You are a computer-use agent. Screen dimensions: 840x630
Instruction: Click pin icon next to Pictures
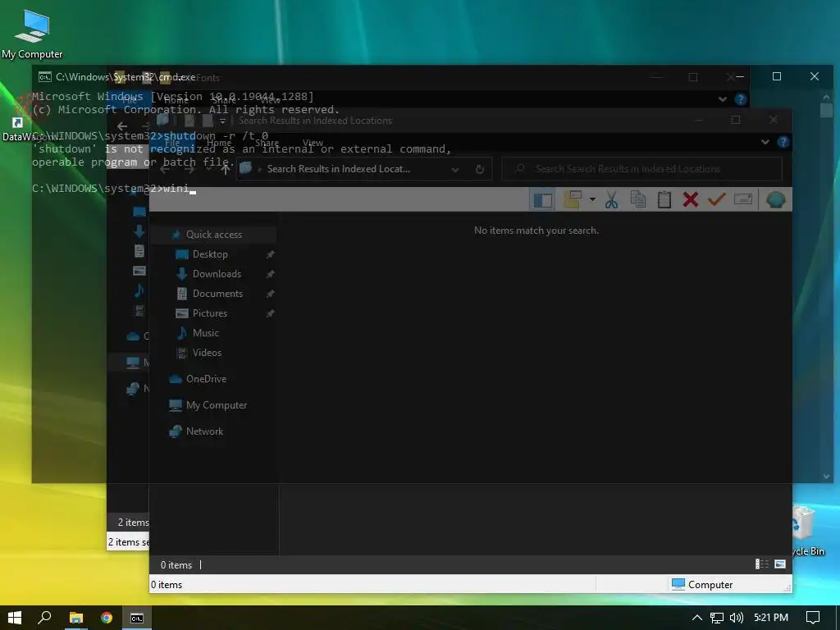271,313
